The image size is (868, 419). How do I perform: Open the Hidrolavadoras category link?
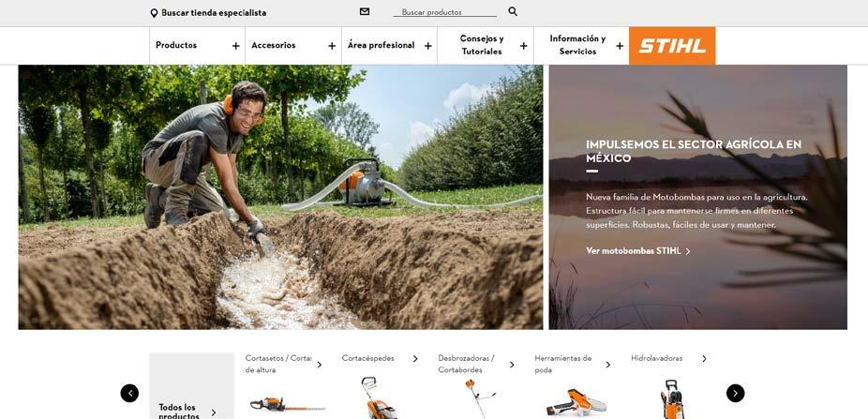656,358
